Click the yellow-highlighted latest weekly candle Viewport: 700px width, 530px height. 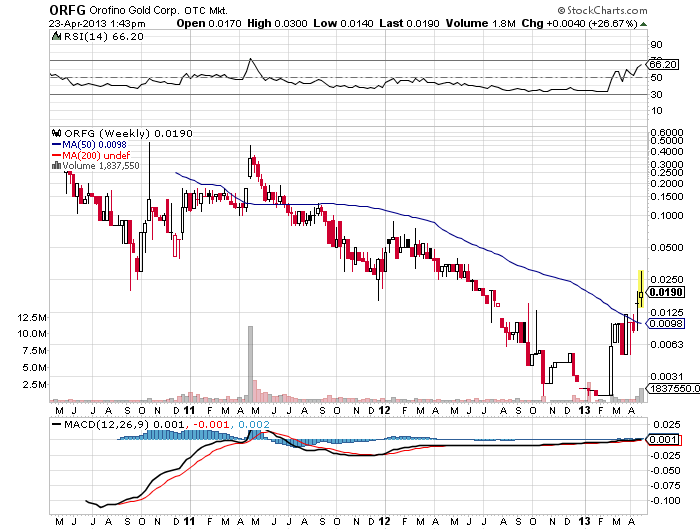coord(641,289)
